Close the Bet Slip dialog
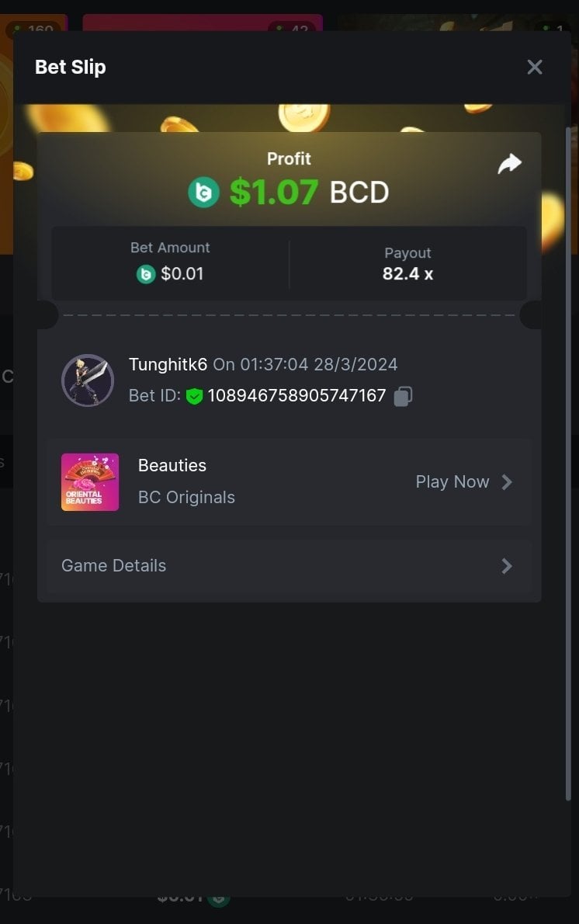The width and height of the screenshot is (579, 924). [535, 68]
